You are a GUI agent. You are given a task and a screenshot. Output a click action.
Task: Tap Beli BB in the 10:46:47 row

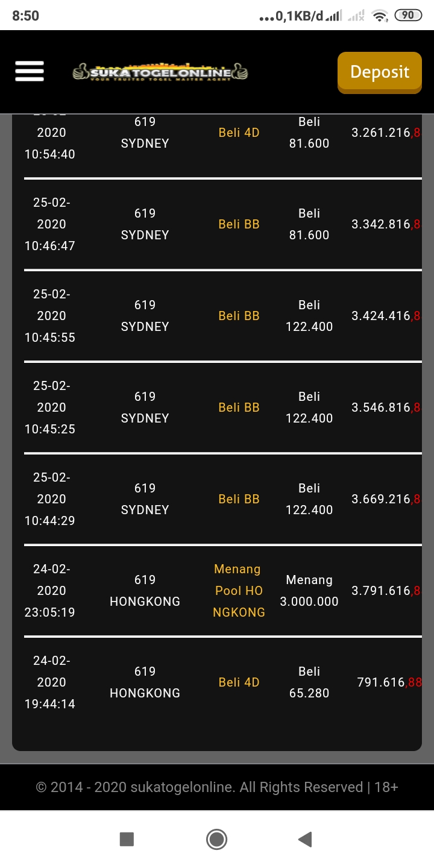pyautogui.click(x=239, y=224)
